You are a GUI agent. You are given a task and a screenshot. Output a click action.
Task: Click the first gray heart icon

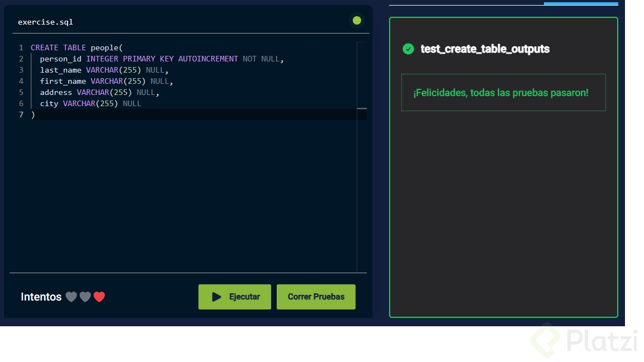click(x=72, y=297)
